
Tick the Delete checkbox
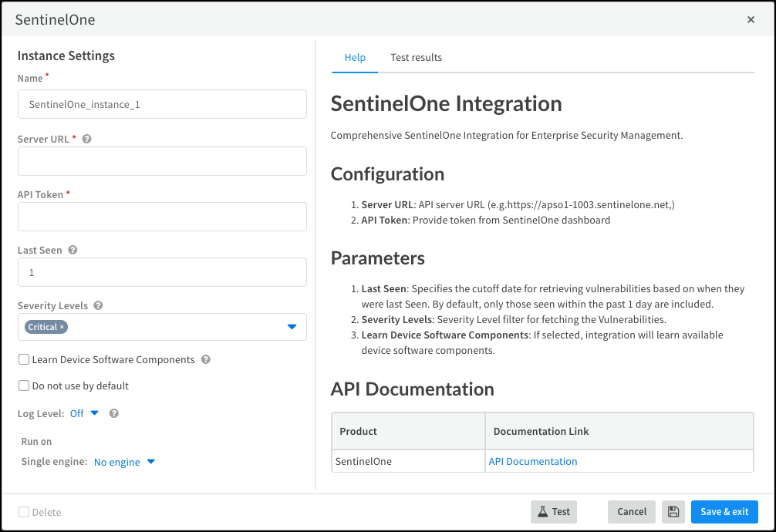pyautogui.click(x=24, y=512)
